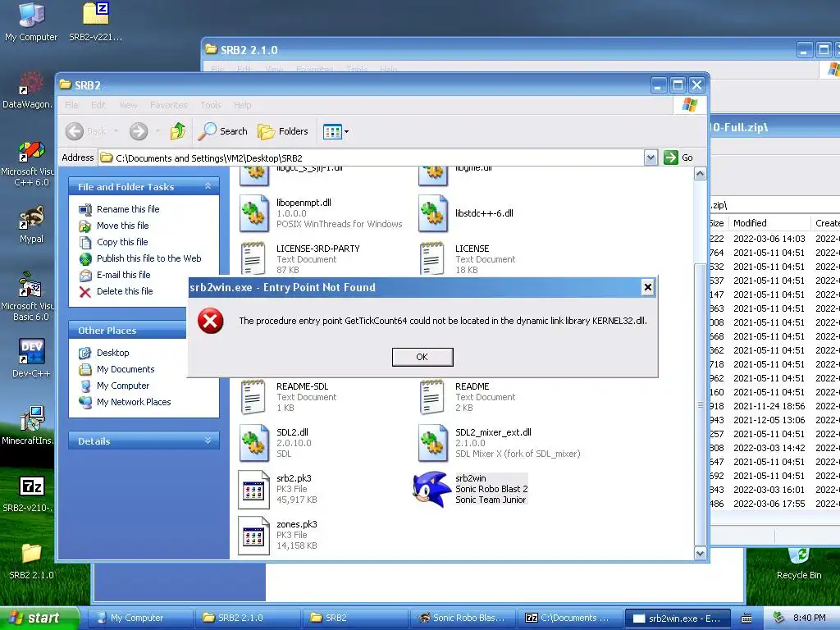Click Copy this file link
This screenshot has height=630, width=840.
pos(122,242)
